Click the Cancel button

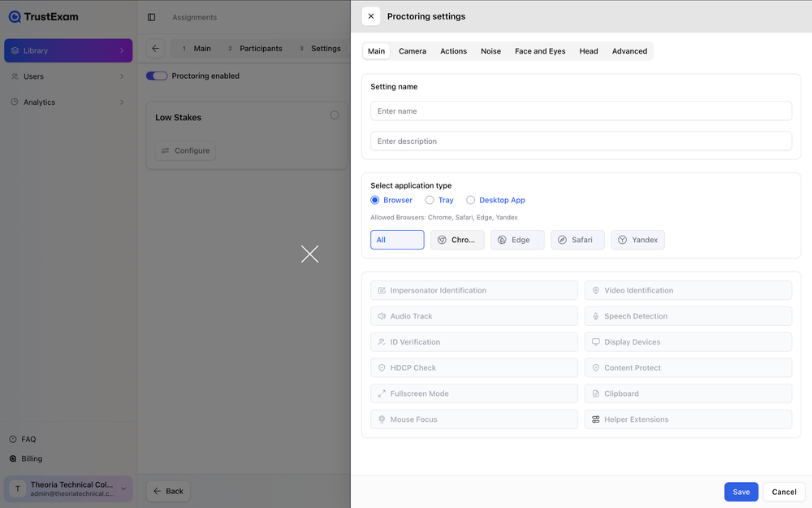(x=784, y=492)
